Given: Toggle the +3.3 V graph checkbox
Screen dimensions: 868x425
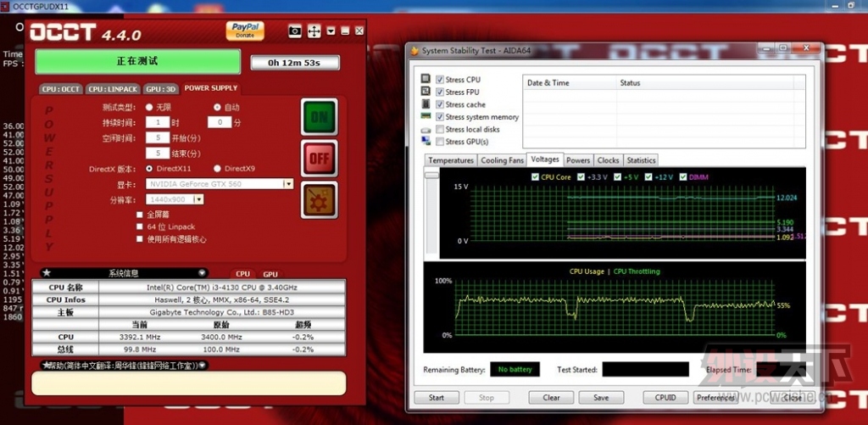Looking at the screenshot, I should [x=581, y=177].
